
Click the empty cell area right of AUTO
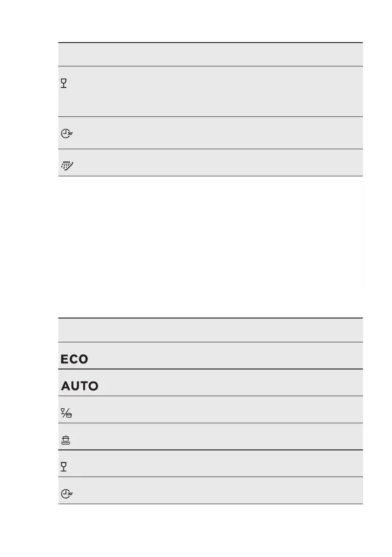click(x=224, y=383)
